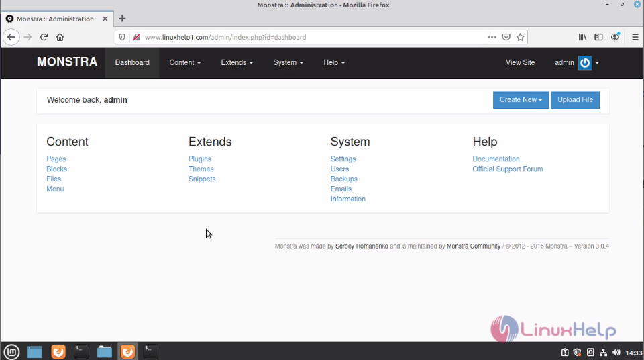Click the insecure connection padlock icon
The image size is (644, 360).
coord(137,37)
